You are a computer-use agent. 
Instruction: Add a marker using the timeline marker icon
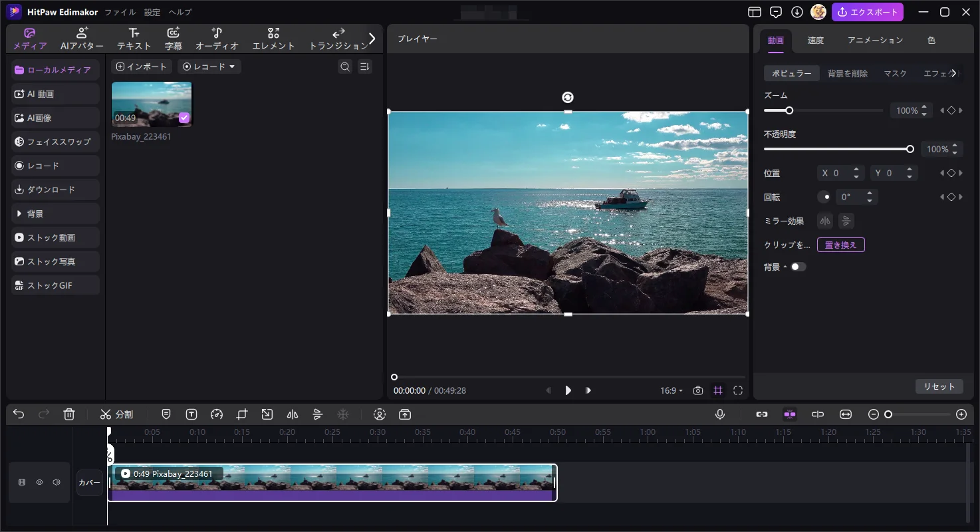(166, 414)
